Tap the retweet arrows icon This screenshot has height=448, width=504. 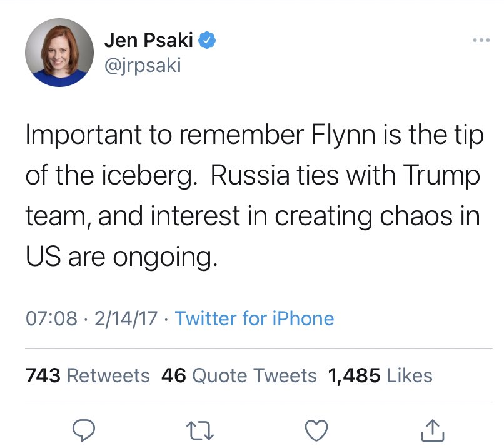200,431
